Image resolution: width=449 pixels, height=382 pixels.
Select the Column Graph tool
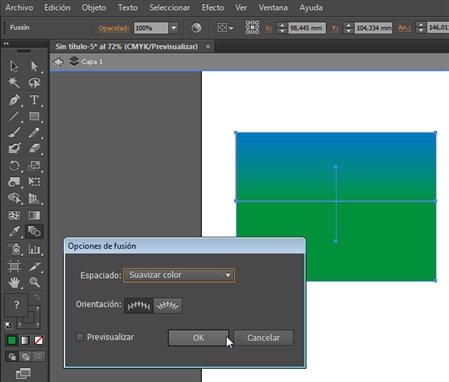click(34, 249)
